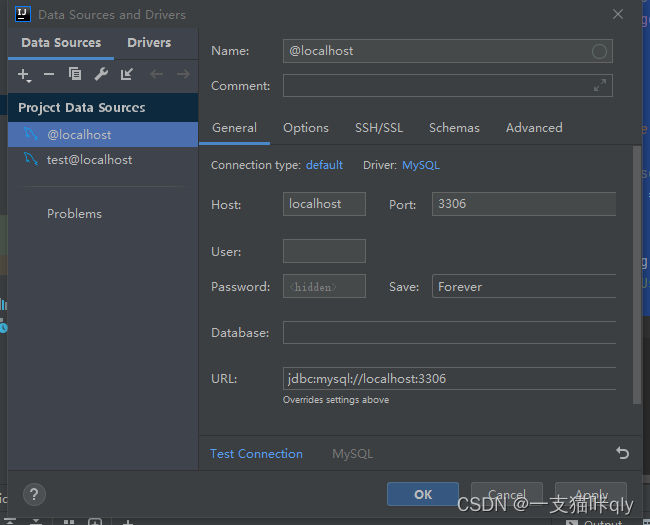
Task: Go back with the left arrow icon
Action: tap(156, 74)
